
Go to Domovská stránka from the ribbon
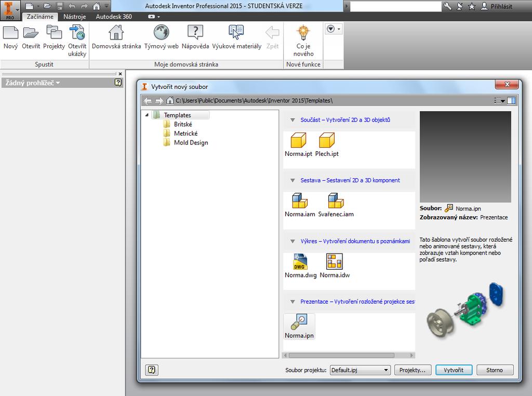(116, 38)
